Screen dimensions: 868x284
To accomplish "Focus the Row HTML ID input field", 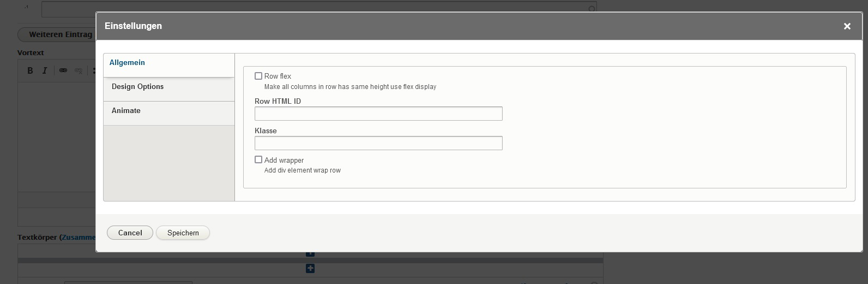I will tap(378, 114).
